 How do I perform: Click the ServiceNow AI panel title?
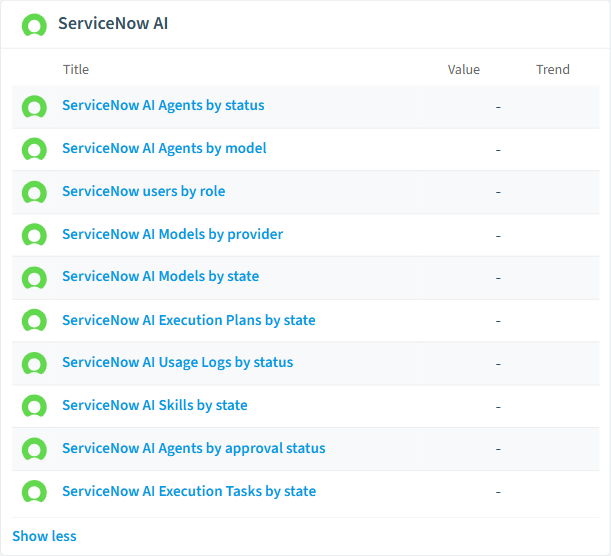(x=113, y=23)
